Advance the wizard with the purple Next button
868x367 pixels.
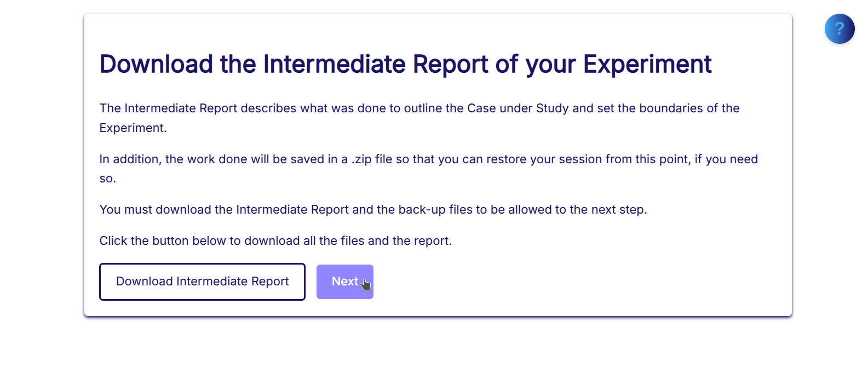click(344, 281)
